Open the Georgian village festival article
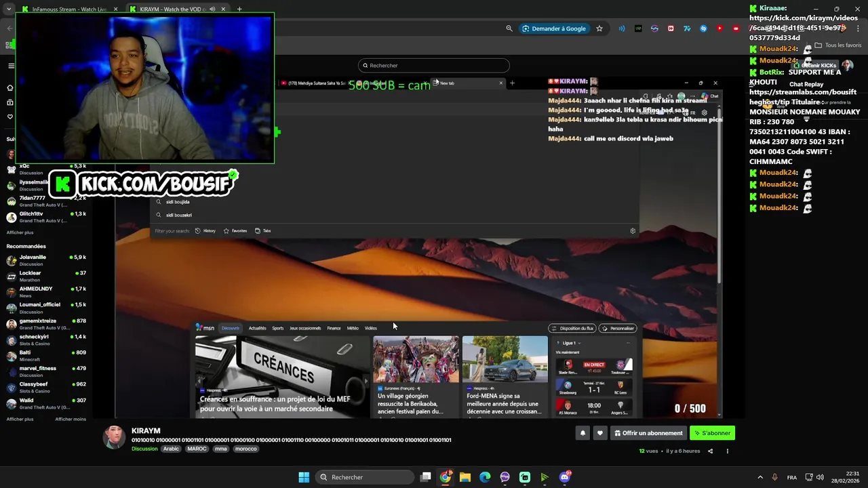Image resolution: width=868 pixels, height=488 pixels. pyautogui.click(x=416, y=375)
